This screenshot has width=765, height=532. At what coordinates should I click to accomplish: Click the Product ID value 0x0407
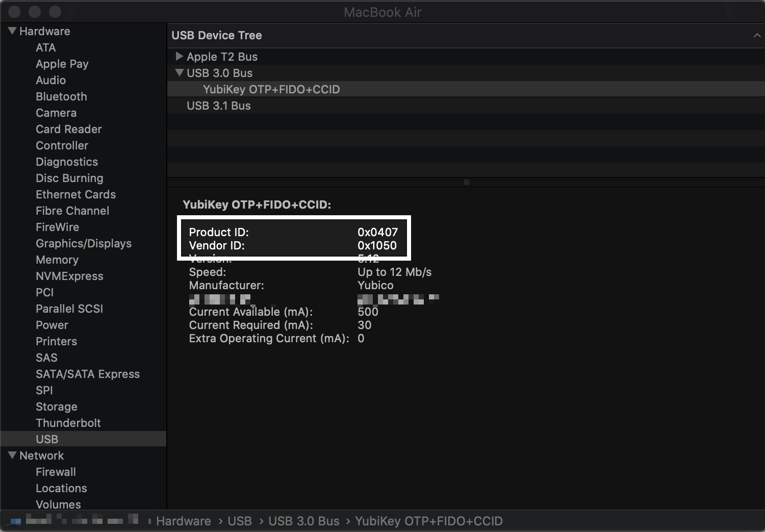[x=377, y=232]
